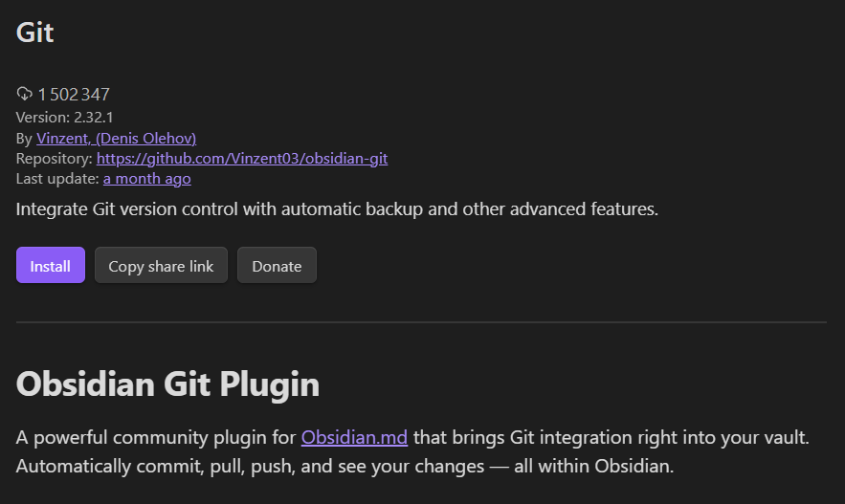Open the Donate button
Image resolution: width=845 pixels, height=504 pixels.
(277, 266)
